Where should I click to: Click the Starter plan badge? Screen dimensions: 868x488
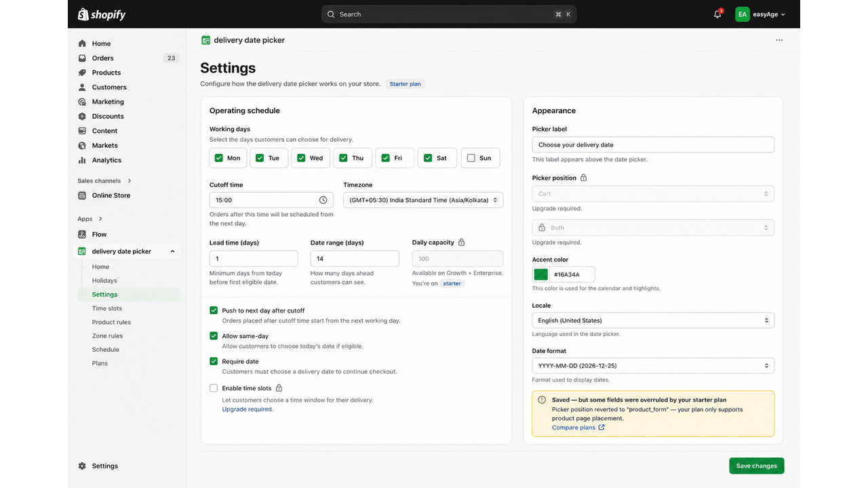click(406, 84)
